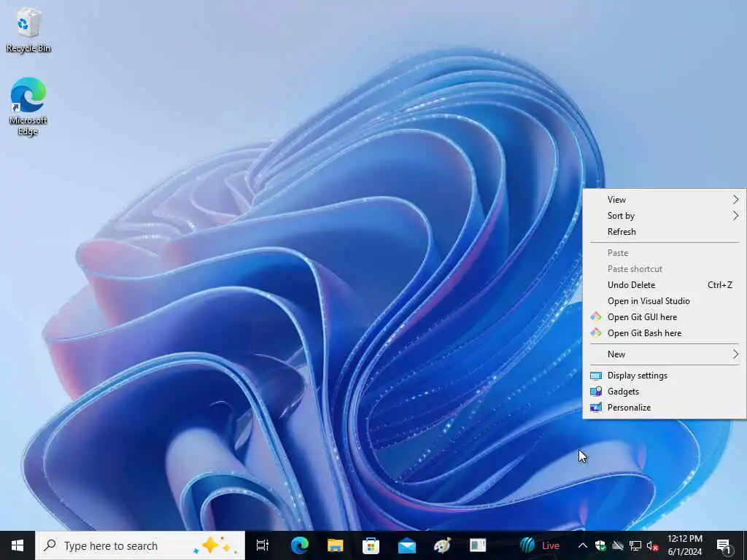Select the Microsoft Edge desktop shortcut
The image size is (747, 560).
click(28, 106)
